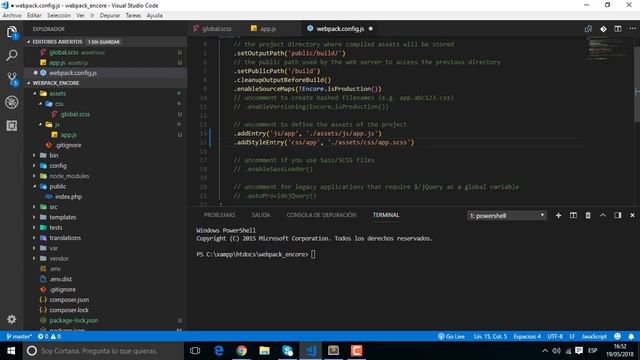Viewport: 640px width, 360px height.
Task: Switch to the app.js editor tab
Action: tap(268, 29)
